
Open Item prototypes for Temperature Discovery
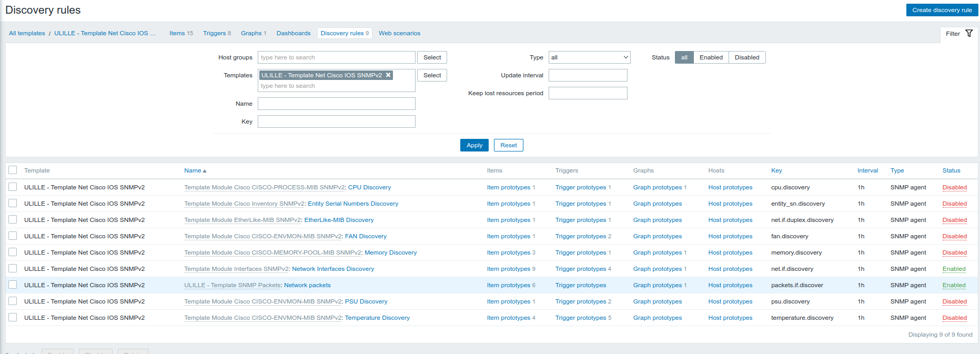click(508, 318)
